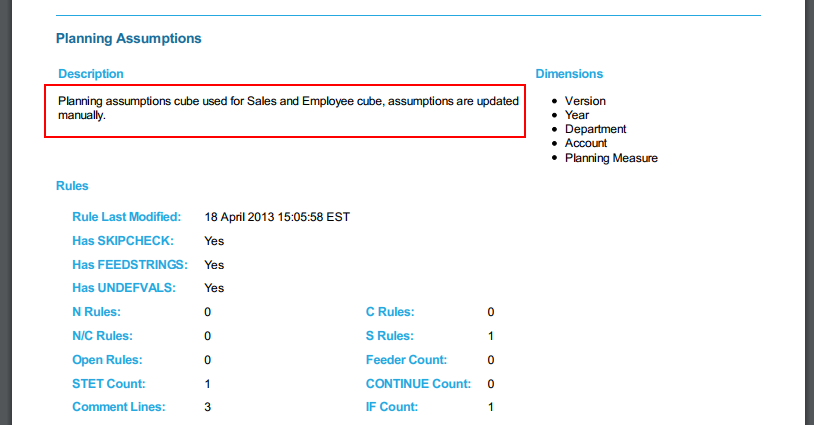
Task: Click the Year dimension item
Action: pos(578,115)
